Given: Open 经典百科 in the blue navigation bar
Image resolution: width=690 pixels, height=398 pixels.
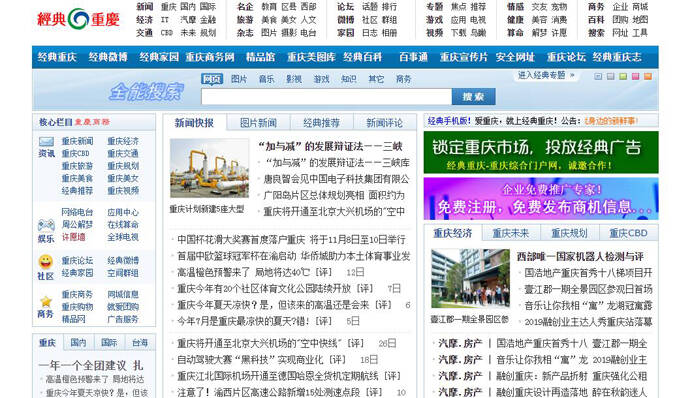Looking at the screenshot, I should (x=363, y=57).
